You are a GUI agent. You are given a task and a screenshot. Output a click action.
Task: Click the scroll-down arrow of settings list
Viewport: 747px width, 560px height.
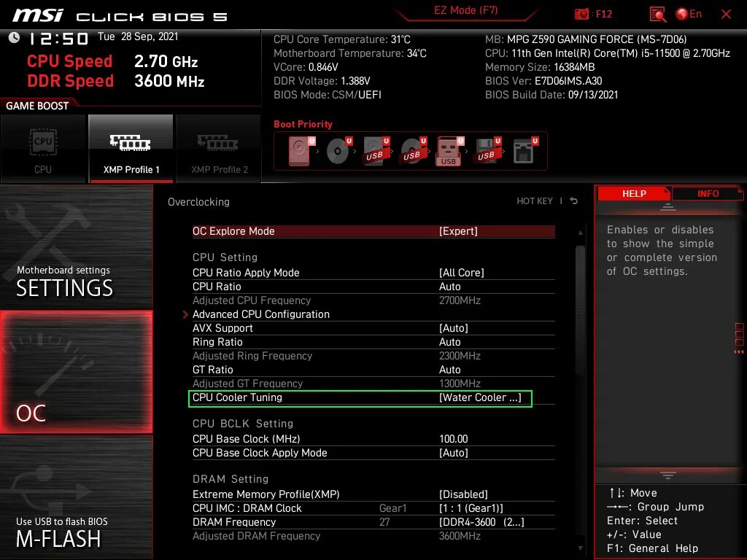580,548
